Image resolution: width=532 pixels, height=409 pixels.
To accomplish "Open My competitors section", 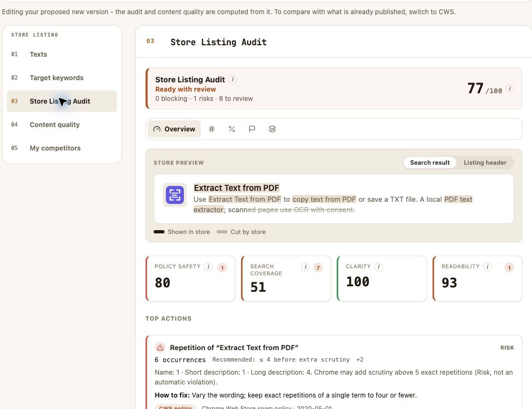I will pyautogui.click(x=62, y=148).
